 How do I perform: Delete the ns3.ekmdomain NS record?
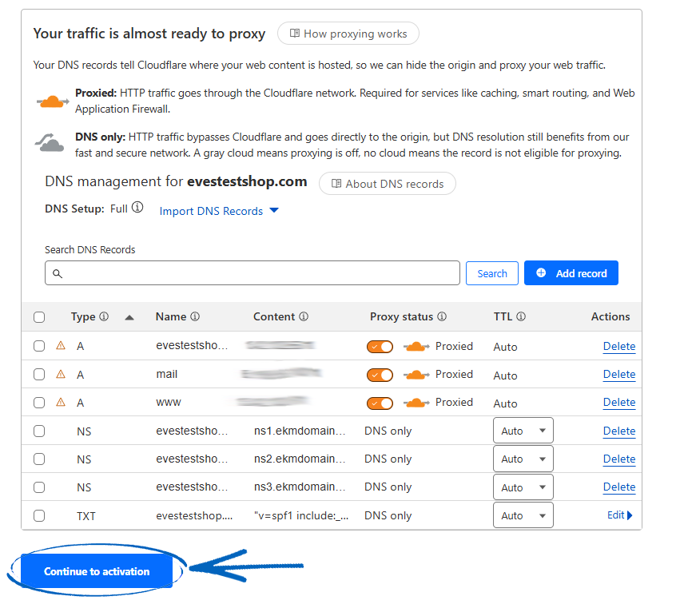(618, 487)
